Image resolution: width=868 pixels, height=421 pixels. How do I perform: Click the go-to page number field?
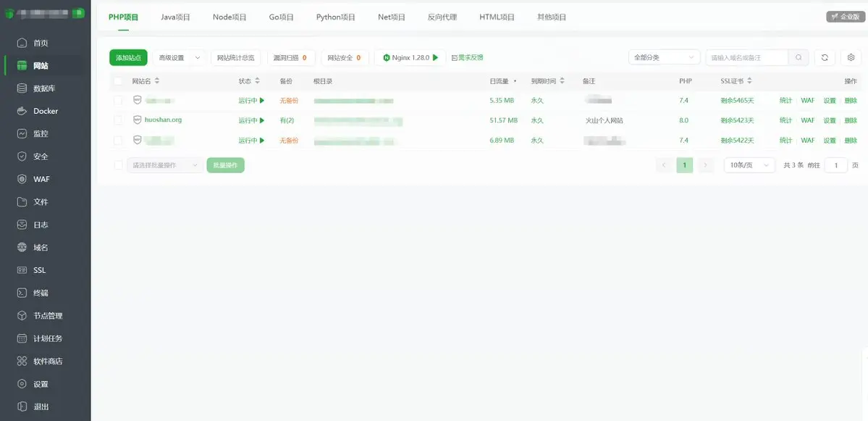tap(836, 165)
